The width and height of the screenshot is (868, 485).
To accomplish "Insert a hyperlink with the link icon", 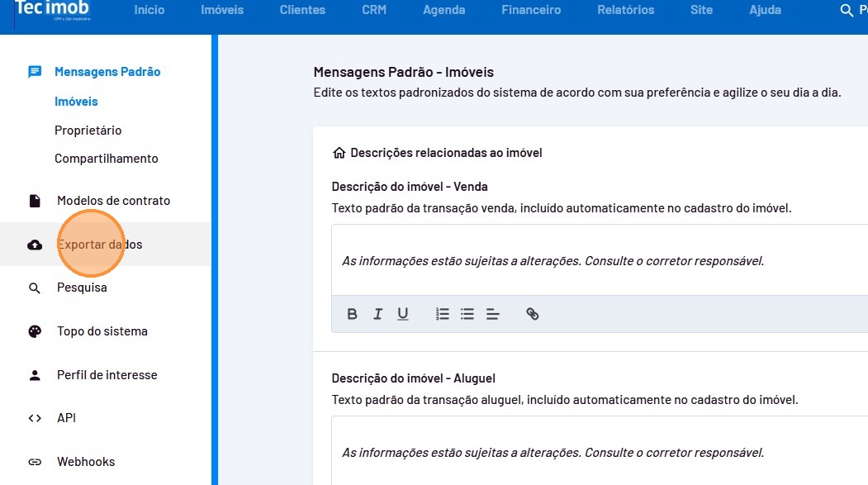I will click(533, 314).
